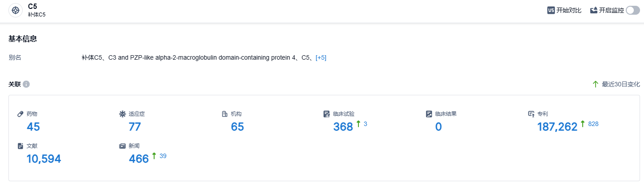Click 开始对比 to start comparison
Viewport: 644px width, 183px height.
point(568,10)
